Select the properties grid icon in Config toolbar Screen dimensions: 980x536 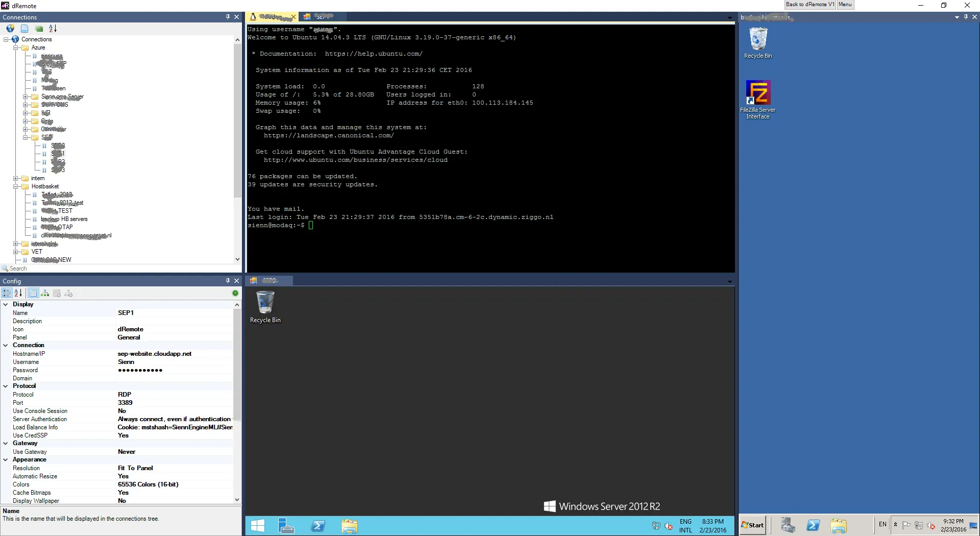[33, 293]
